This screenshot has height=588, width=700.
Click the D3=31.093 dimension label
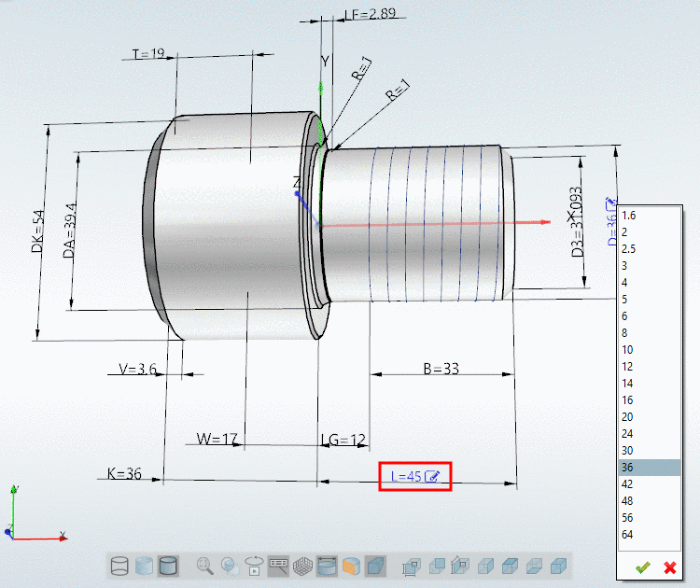pyautogui.click(x=577, y=222)
